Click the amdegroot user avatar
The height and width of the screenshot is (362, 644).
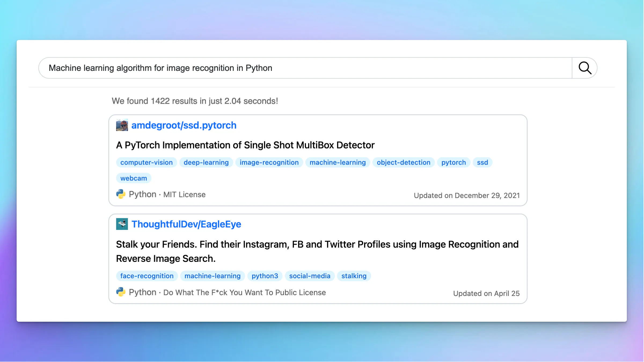(x=122, y=125)
